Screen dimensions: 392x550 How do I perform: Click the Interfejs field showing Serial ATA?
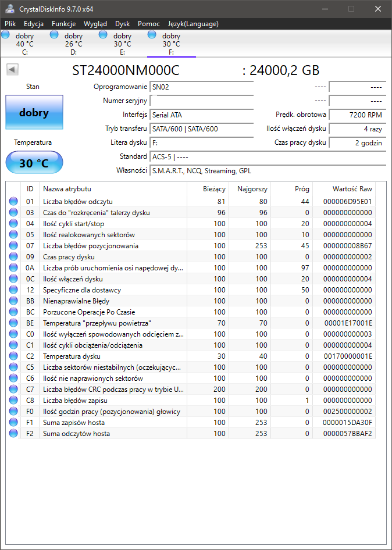201,115
